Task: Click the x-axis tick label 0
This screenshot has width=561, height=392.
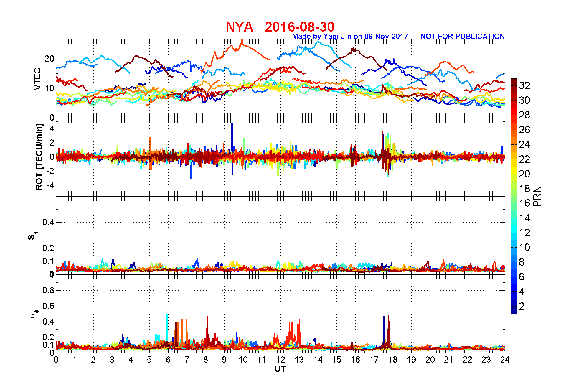Action: [56, 360]
